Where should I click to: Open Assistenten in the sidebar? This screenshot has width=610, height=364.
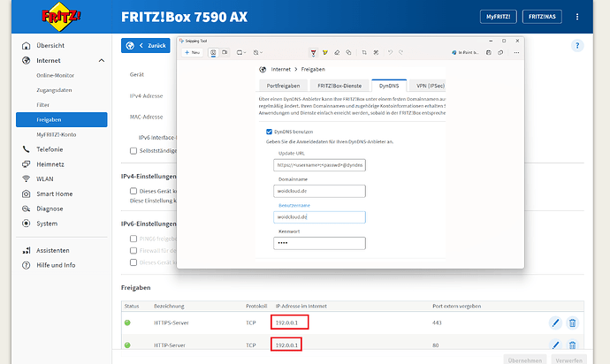point(53,250)
